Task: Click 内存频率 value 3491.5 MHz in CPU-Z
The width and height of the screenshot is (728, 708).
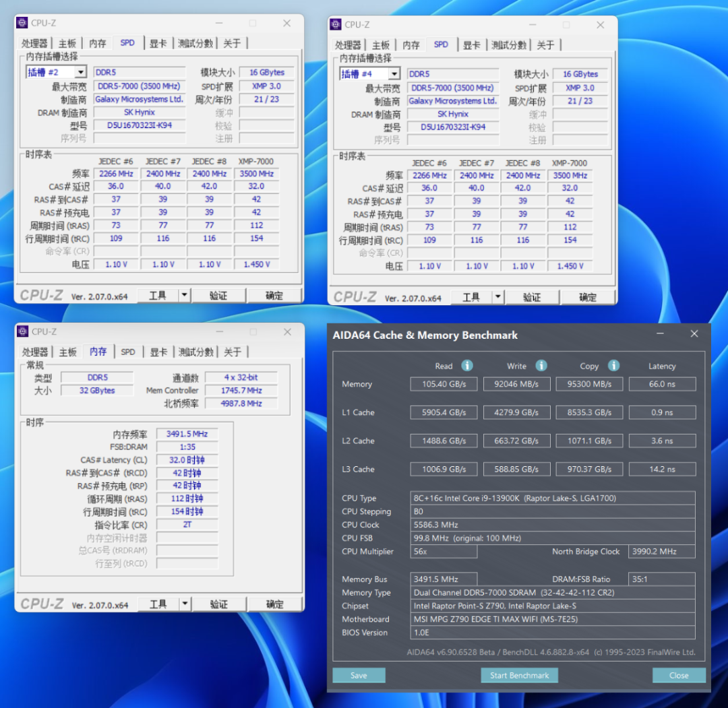Action: 187,433
